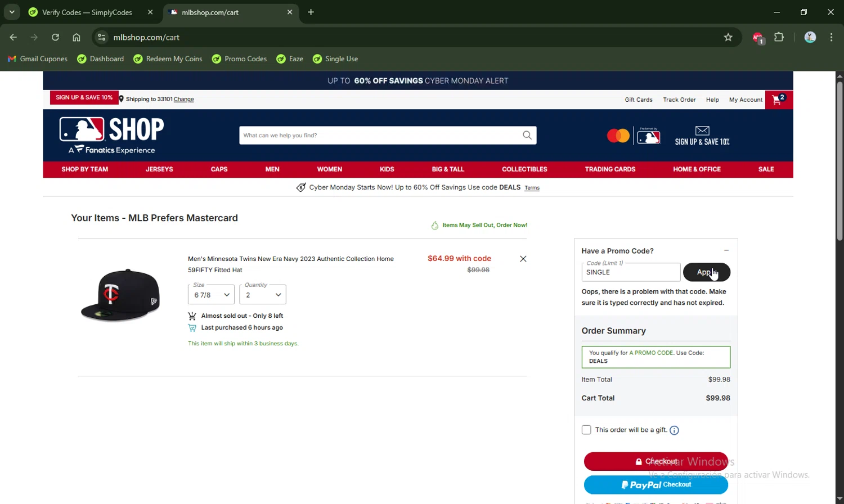Remove the Twins hat with X icon
The image size is (844, 504).
click(523, 259)
